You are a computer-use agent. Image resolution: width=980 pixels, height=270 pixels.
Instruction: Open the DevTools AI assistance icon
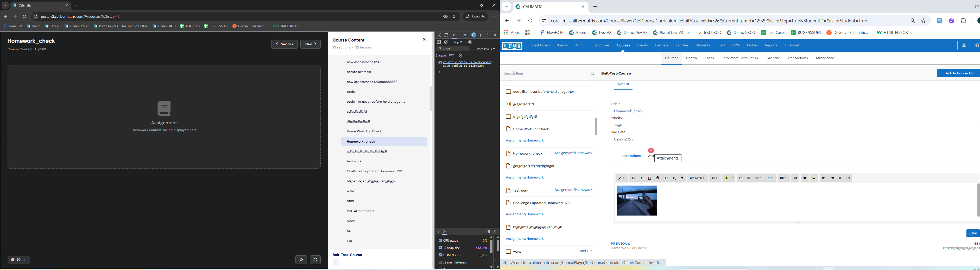tap(474, 35)
